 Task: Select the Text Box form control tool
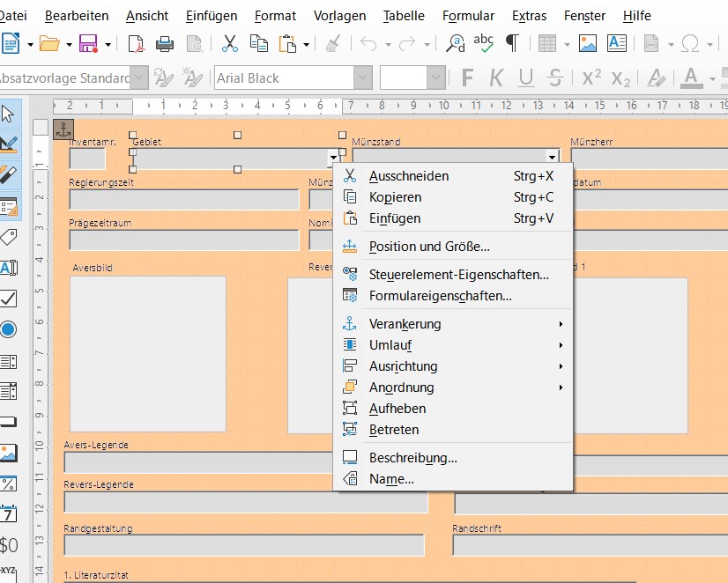(x=9, y=268)
